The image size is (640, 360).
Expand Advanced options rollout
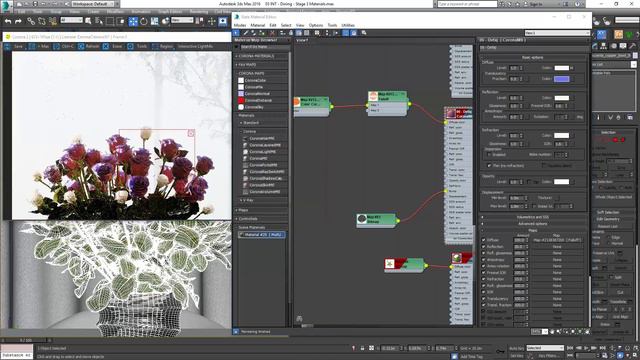pyautogui.click(x=534, y=224)
